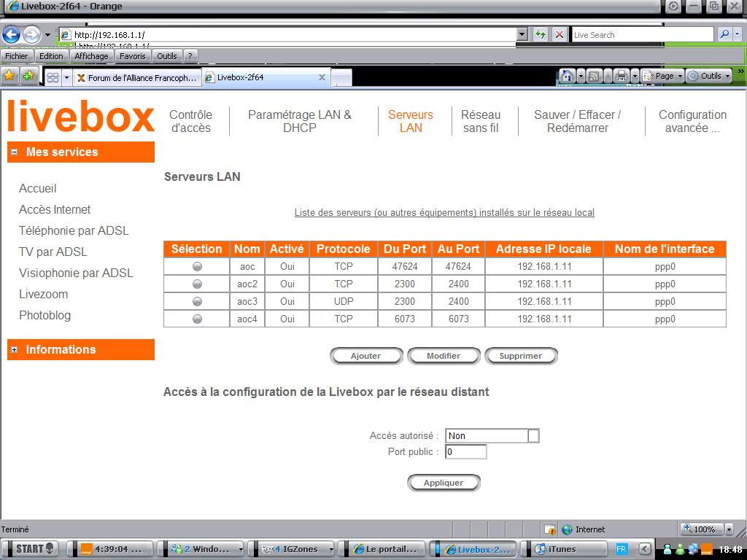Open the address bar history dropdown

(522, 34)
